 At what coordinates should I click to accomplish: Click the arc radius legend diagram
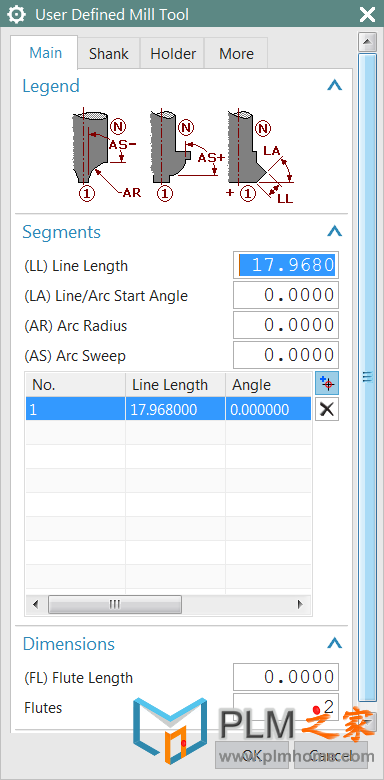coord(105,155)
